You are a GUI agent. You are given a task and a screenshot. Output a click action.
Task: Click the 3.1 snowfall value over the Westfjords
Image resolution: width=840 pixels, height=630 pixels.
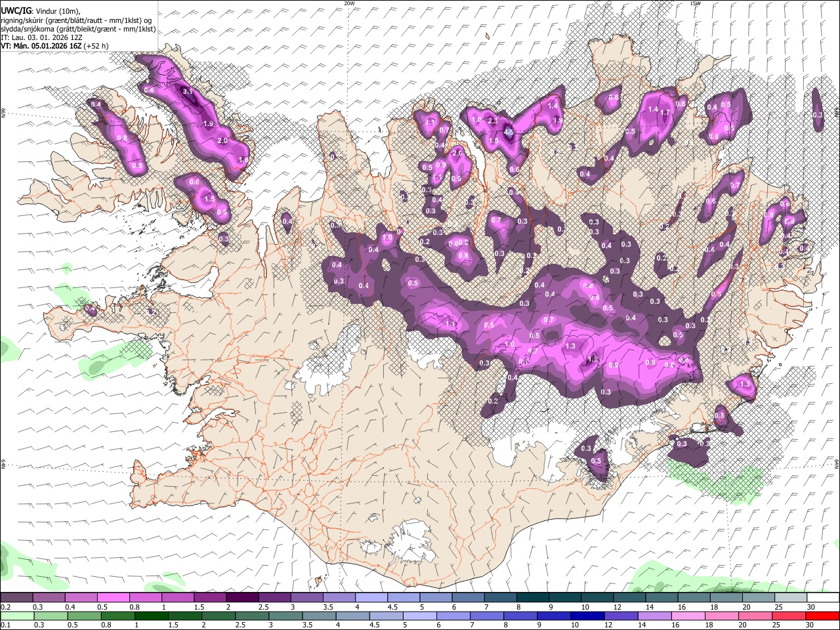pyautogui.click(x=187, y=91)
